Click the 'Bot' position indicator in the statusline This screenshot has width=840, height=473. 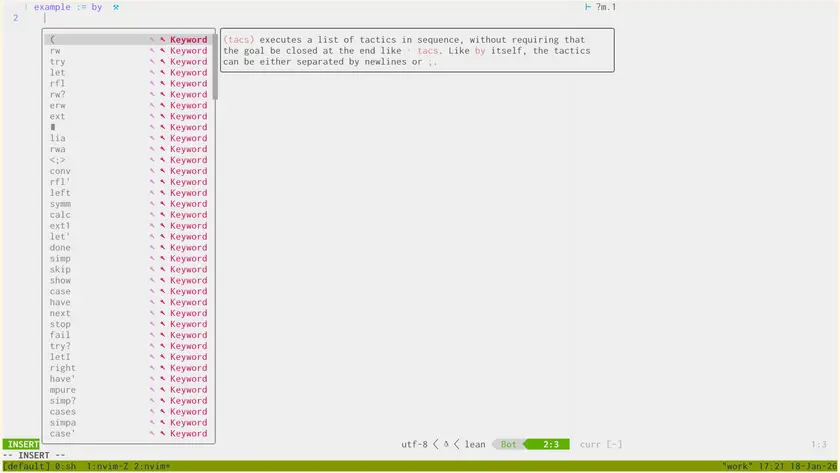pos(507,444)
